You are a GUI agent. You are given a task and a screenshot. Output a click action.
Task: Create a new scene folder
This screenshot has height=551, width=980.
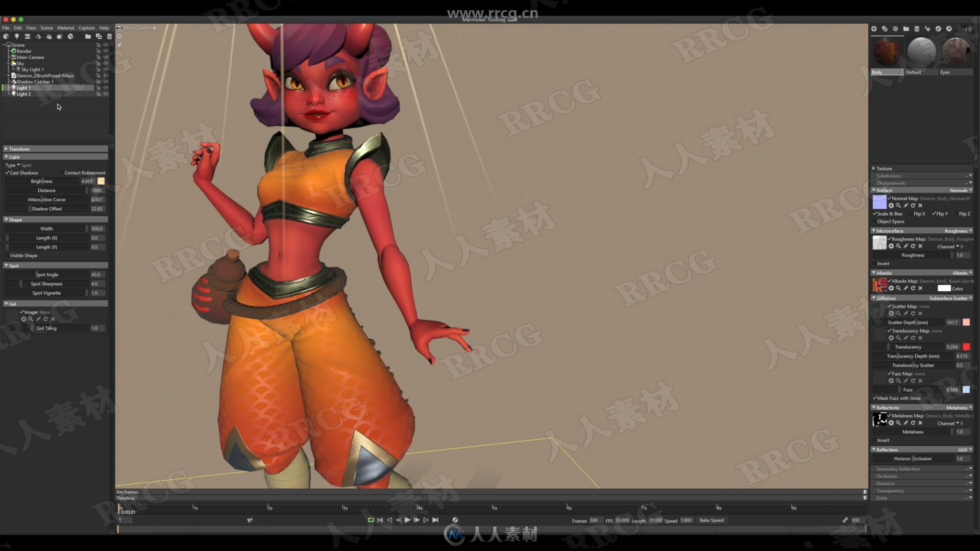[x=88, y=37]
